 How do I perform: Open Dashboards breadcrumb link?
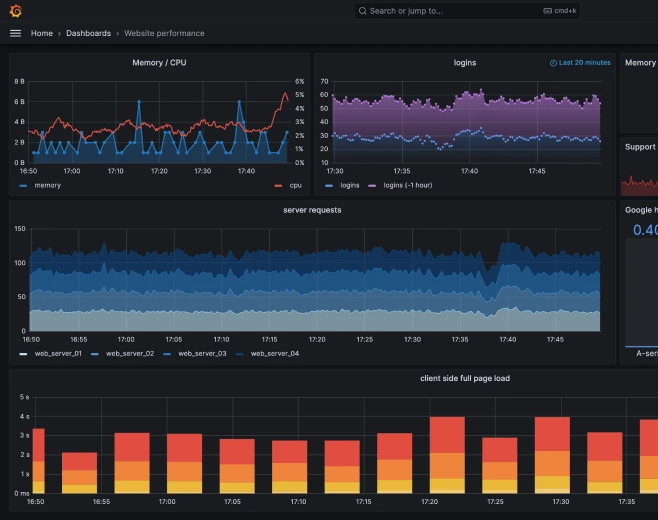coord(89,33)
